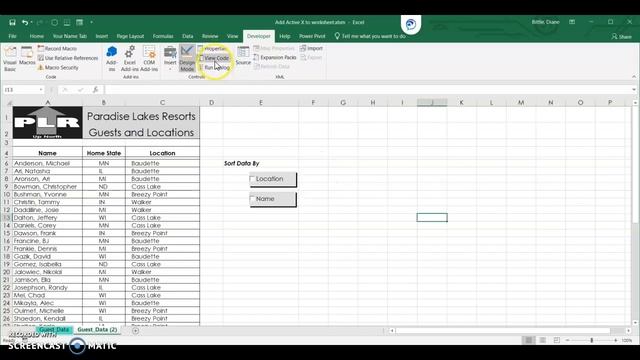Viewport: 640px width, 360px height.
Task: Toggle Use Relative References
Action: click(x=68, y=58)
